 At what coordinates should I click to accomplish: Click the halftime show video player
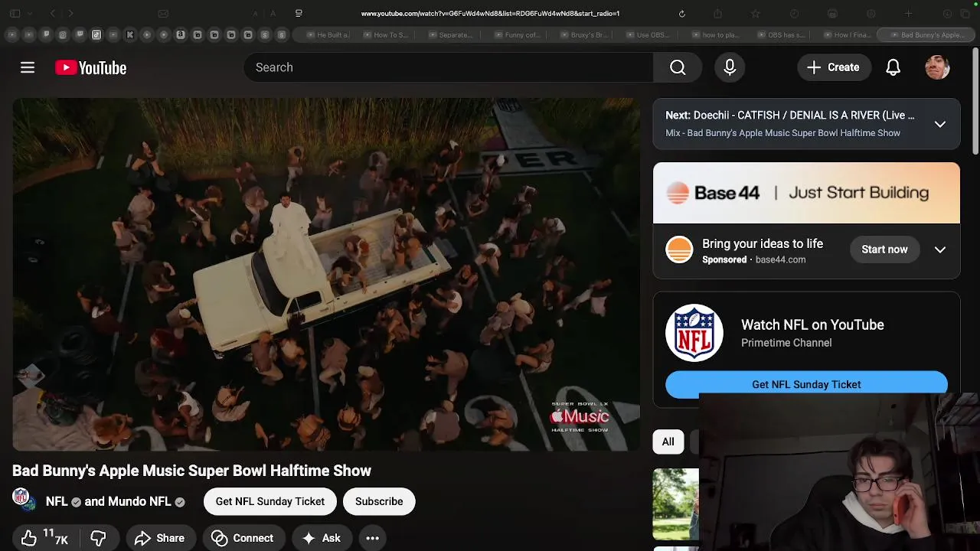[326, 274]
